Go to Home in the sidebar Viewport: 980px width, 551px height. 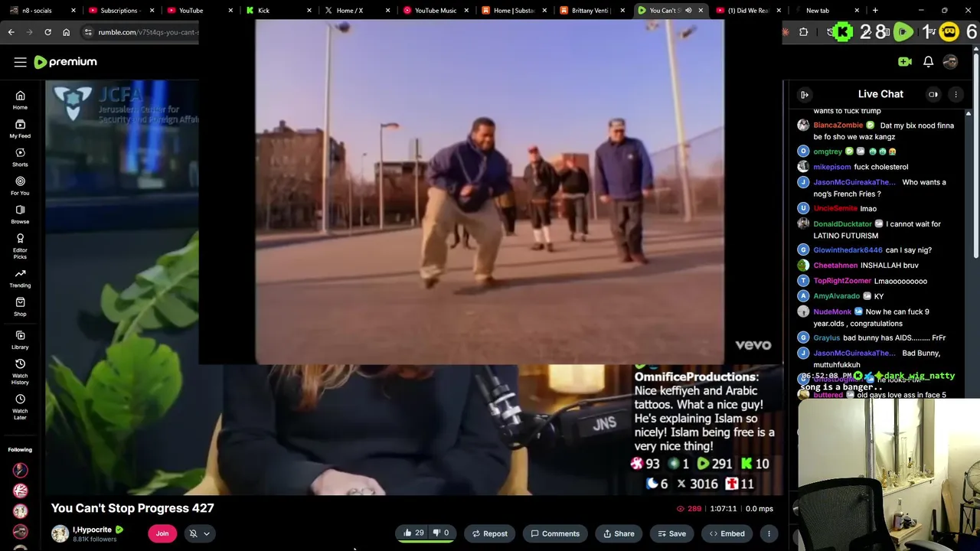20,100
